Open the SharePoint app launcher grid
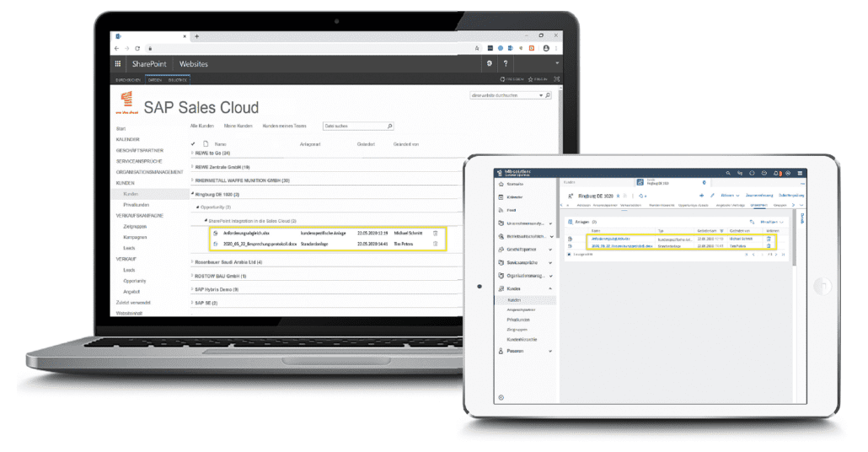This screenshot has width=868, height=452. point(118,63)
